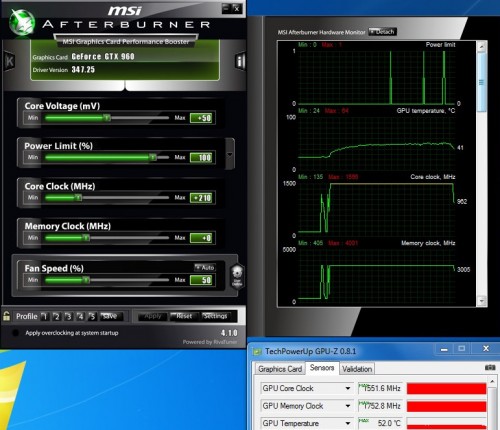Viewport: 500px width, 430px height.
Task: Switch to GPU-Z Graphics Card tab
Action: tap(280, 369)
